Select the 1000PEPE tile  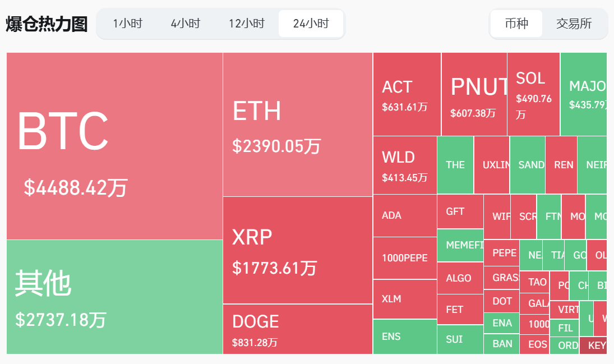tap(404, 258)
